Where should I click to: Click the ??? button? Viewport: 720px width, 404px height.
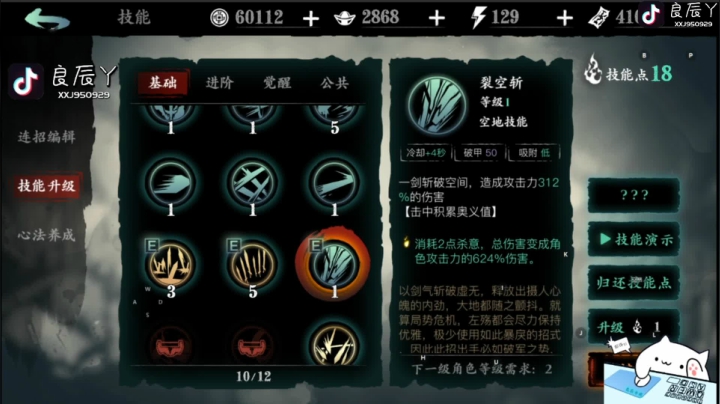634,195
